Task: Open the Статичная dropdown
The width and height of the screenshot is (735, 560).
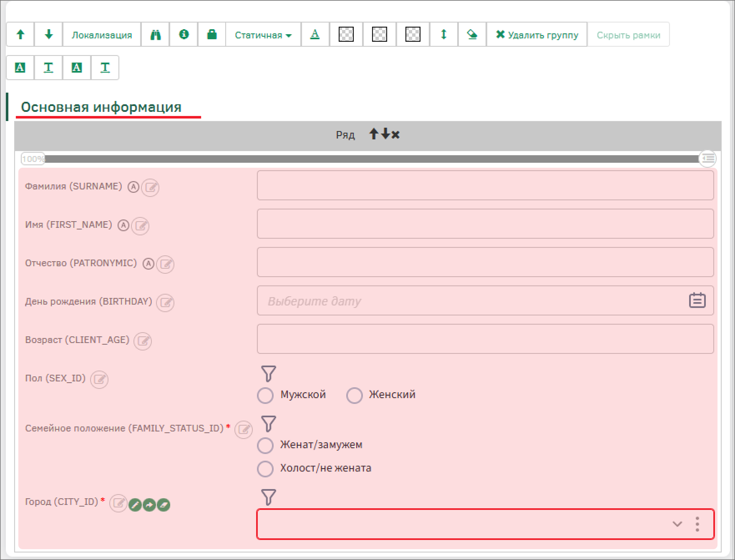Action: 263,35
